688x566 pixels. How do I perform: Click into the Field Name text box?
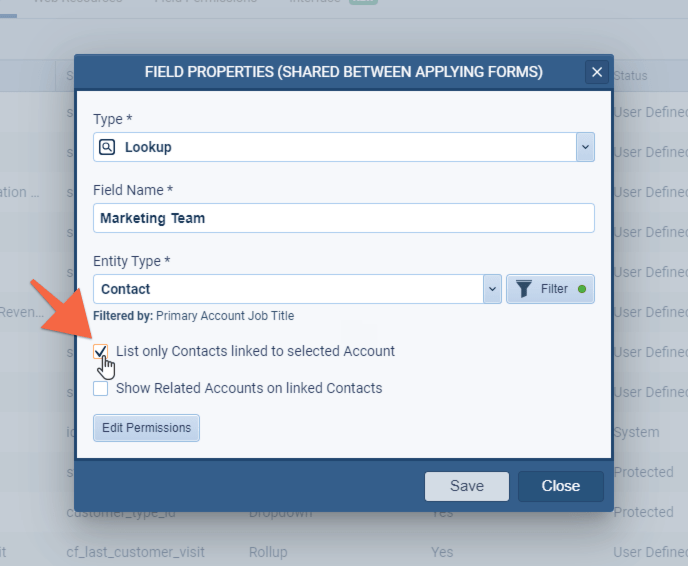click(344, 218)
